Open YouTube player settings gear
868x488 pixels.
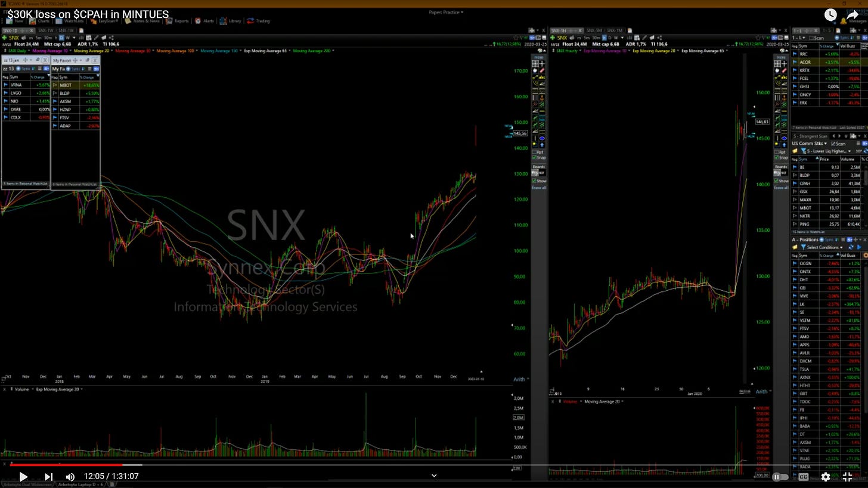(825, 477)
